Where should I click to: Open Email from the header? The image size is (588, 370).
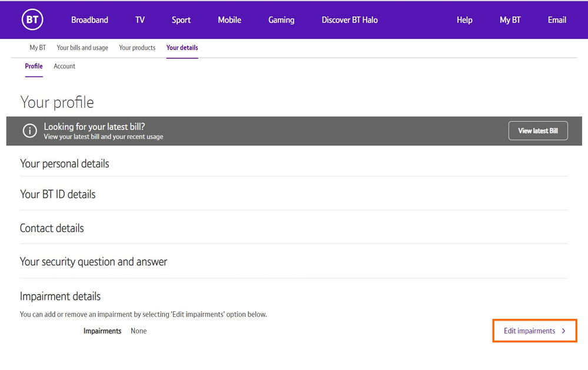[557, 20]
